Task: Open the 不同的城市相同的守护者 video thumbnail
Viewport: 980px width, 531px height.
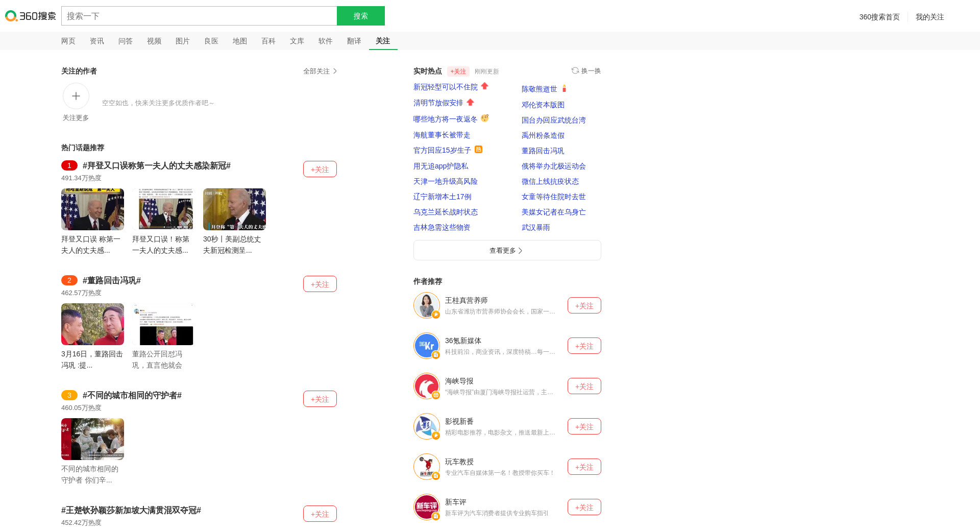Action: pos(92,439)
